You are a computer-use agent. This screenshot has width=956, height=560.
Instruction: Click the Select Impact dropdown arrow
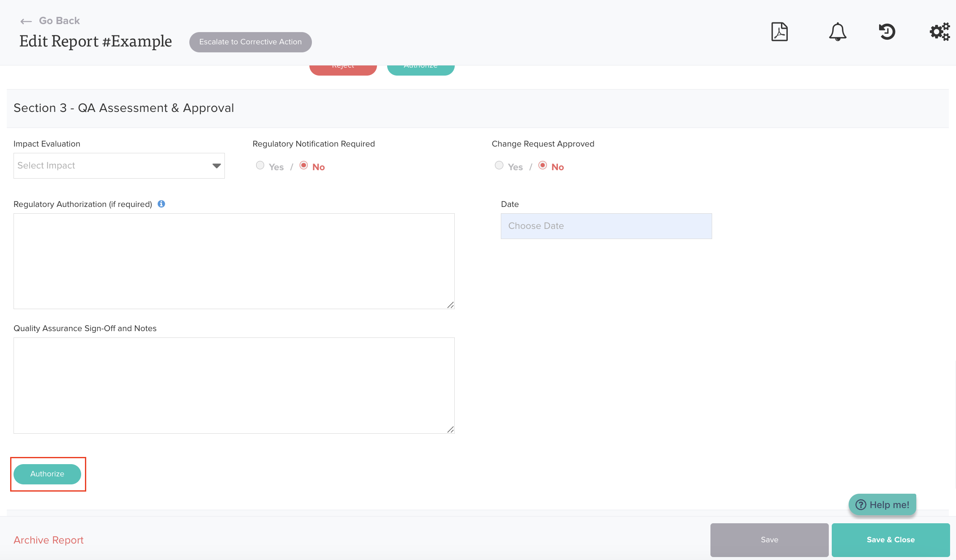216,166
